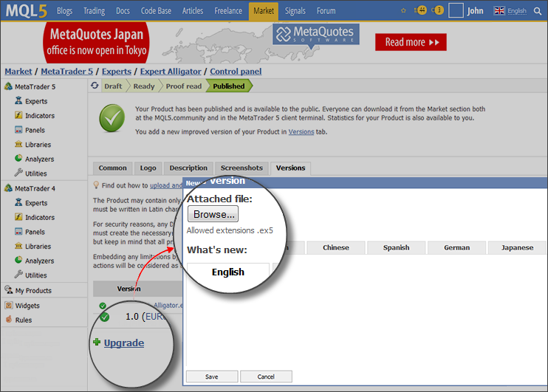Click the MetaTrader 5 breadcrumb link
This screenshot has height=392, width=548.
[x=66, y=72]
